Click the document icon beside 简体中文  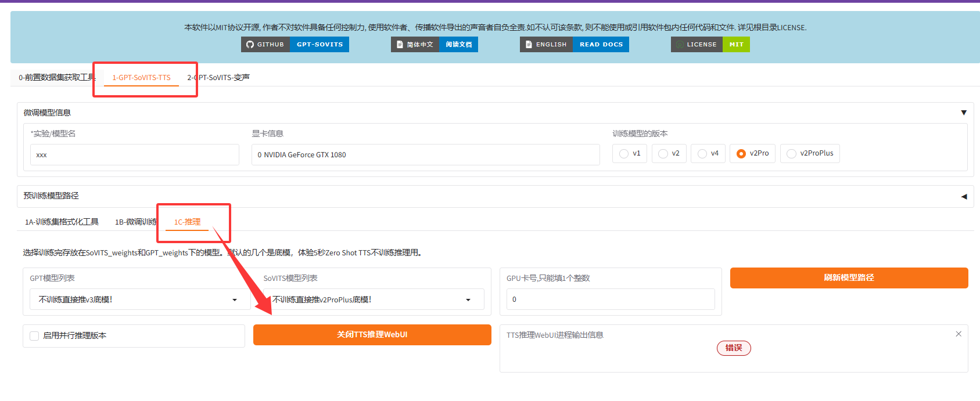400,44
